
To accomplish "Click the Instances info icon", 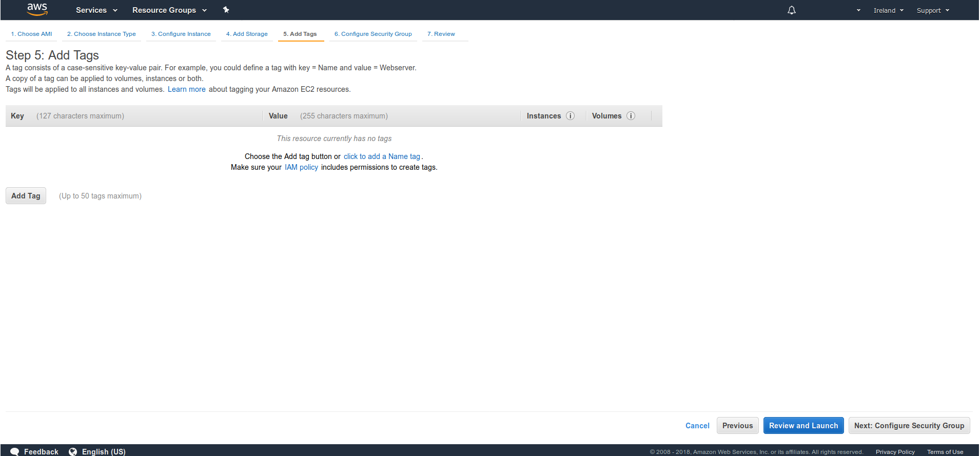I will pos(570,116).
